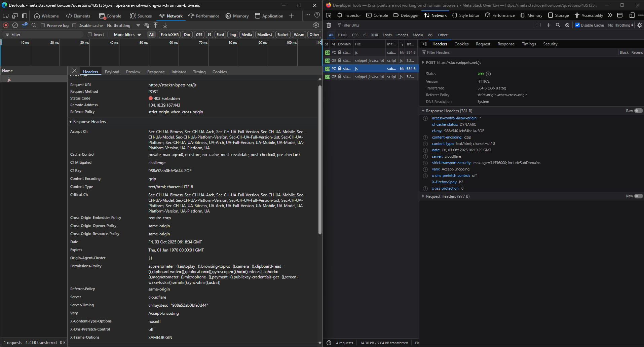Screen dimensions: 644x347
Task: Open network conditions wifi-gear icon
Action: [x=146, y=25]
